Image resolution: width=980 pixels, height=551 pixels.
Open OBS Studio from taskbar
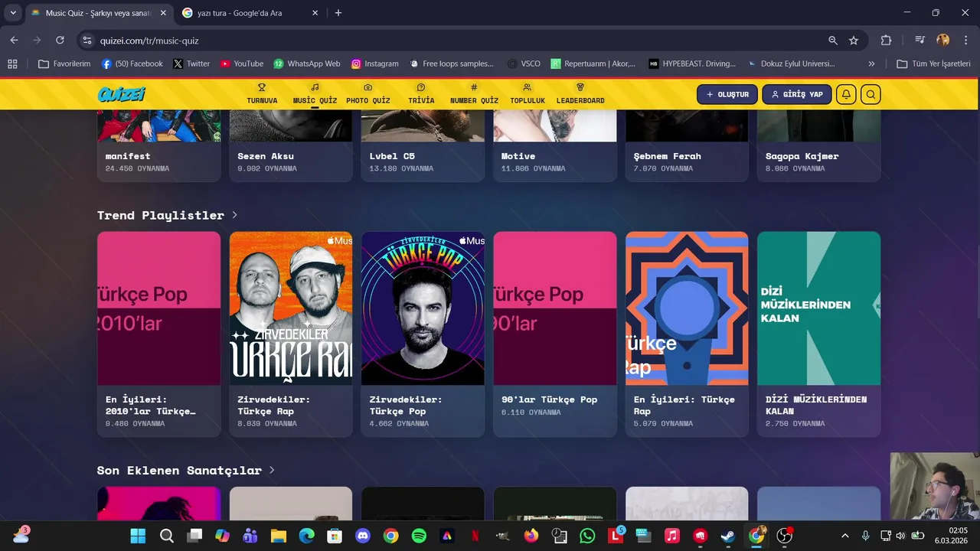784,536
